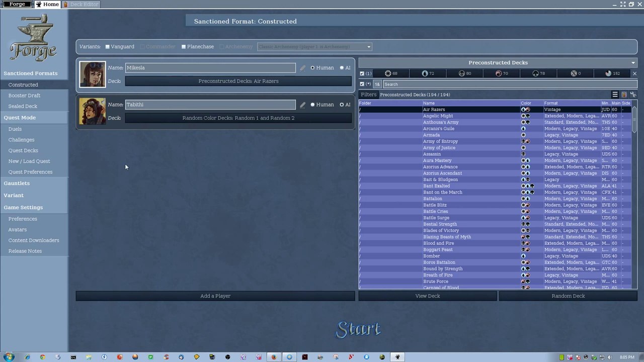The image size is (644, 362).
Task: Open Duels under Quest Mode
Action: pyautogui.click(x=15, y=129)
